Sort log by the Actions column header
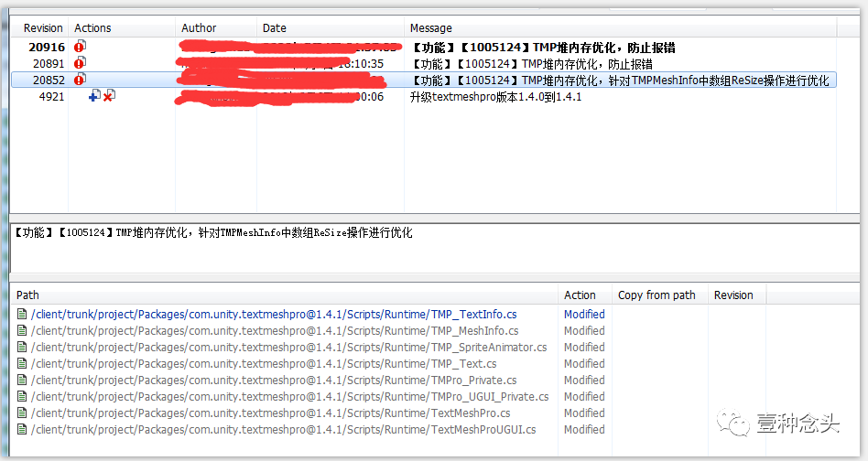868x461 pixels. coord(122,28)
